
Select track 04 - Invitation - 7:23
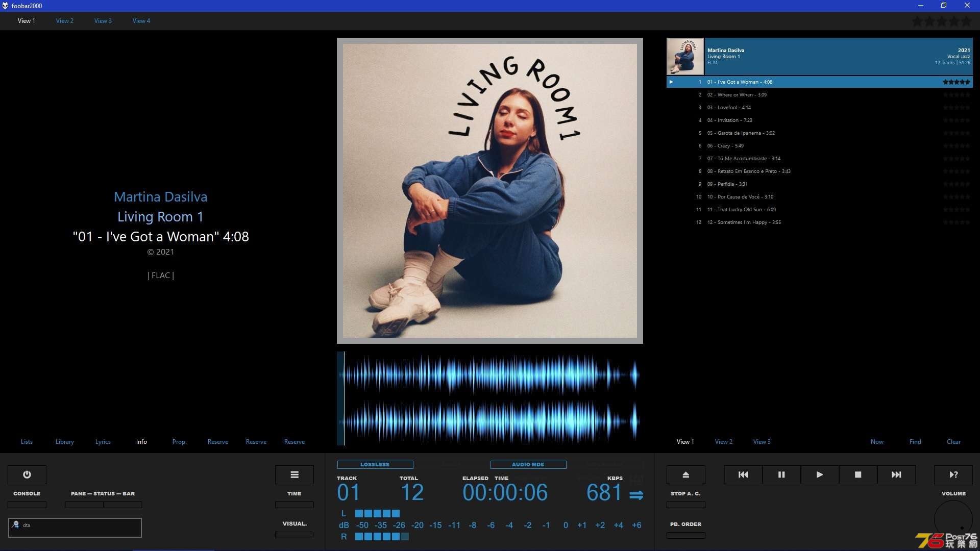(x=820, y=120)
